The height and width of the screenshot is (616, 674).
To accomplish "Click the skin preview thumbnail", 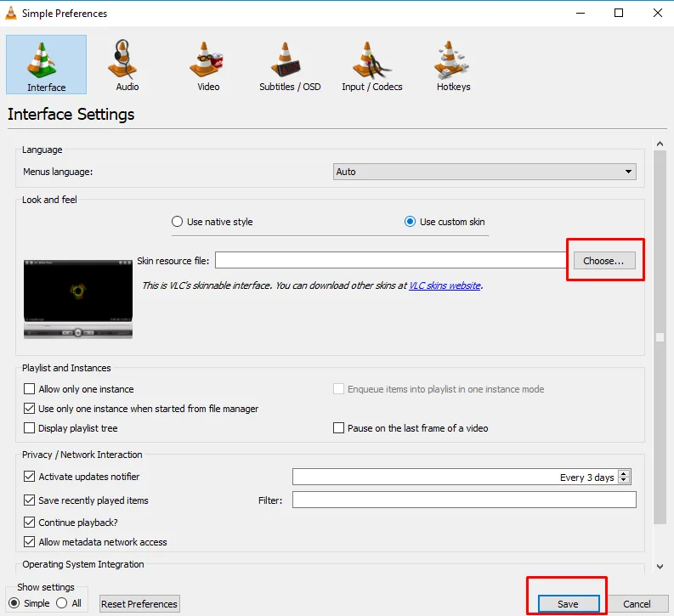I will point(78,299).
